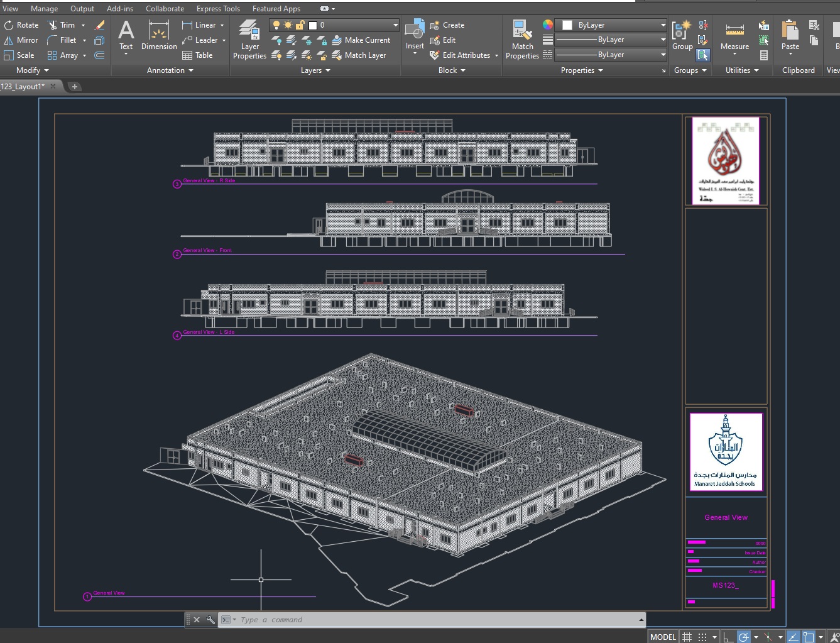This screenshot has width=840, height=643.
Task: Toggle layer lock padlock icon
Action: [300, 25]
